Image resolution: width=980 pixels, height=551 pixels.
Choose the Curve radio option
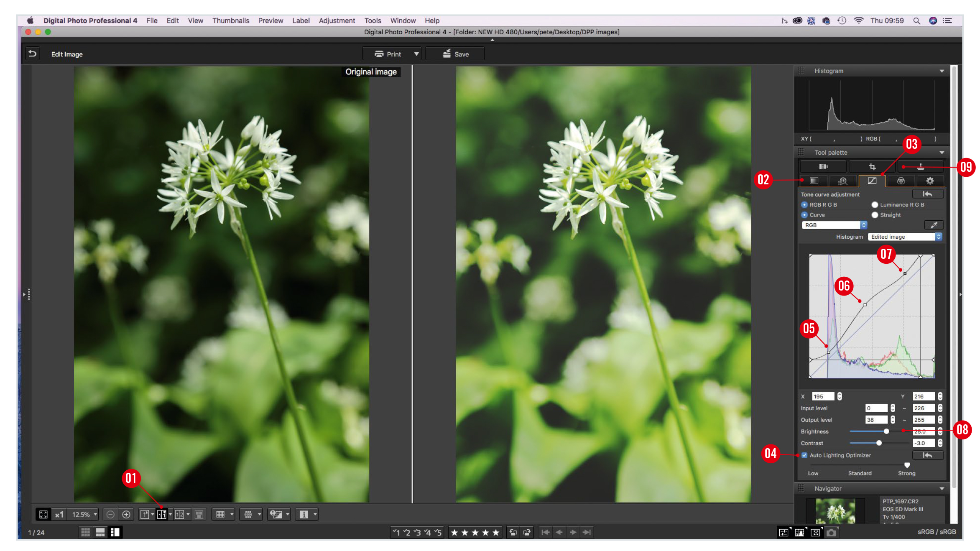point(804,215)
